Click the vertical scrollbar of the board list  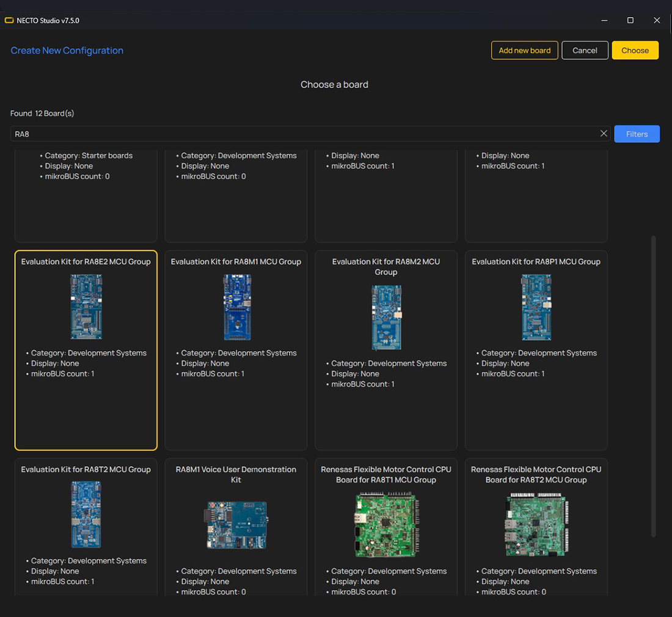653,385
